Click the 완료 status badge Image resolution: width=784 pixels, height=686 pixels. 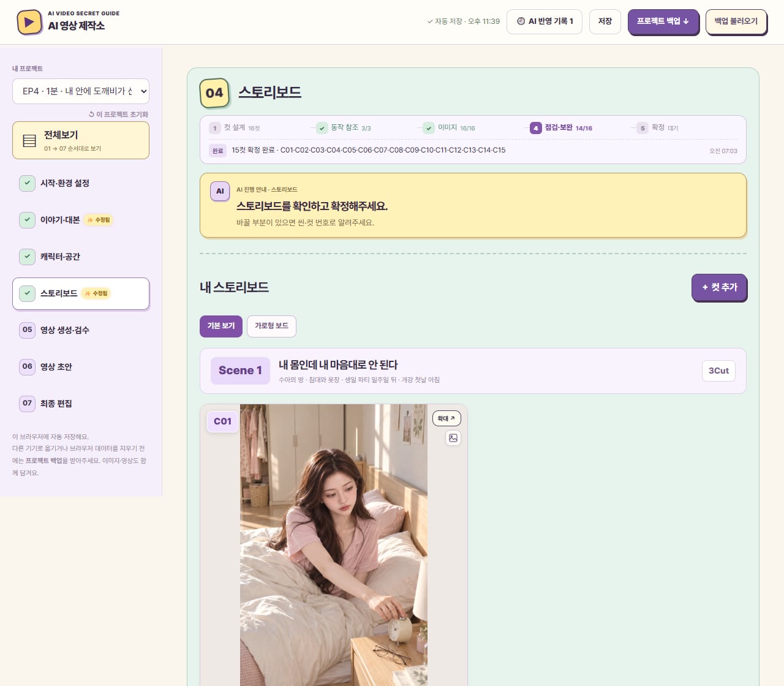click(217, 151)
